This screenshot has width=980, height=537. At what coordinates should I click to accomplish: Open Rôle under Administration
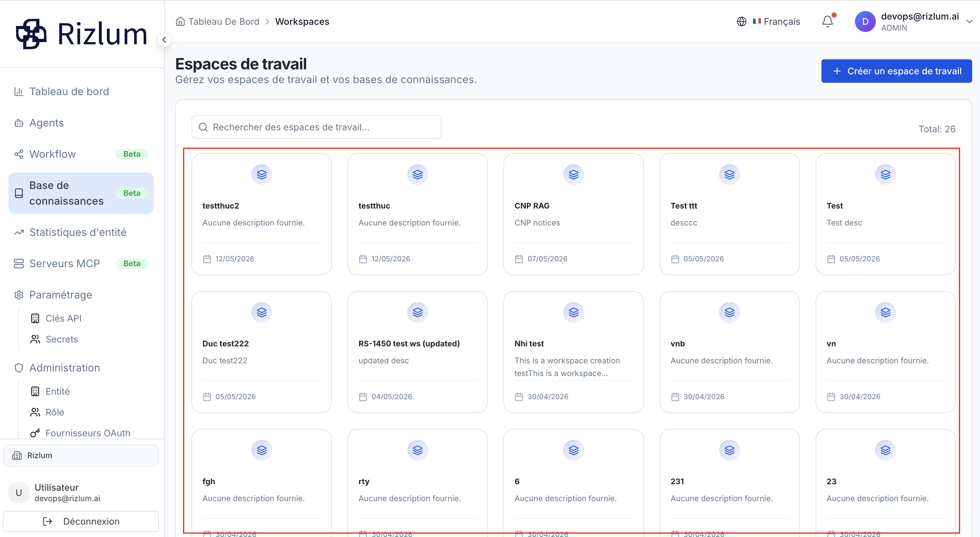click(55, 413)
